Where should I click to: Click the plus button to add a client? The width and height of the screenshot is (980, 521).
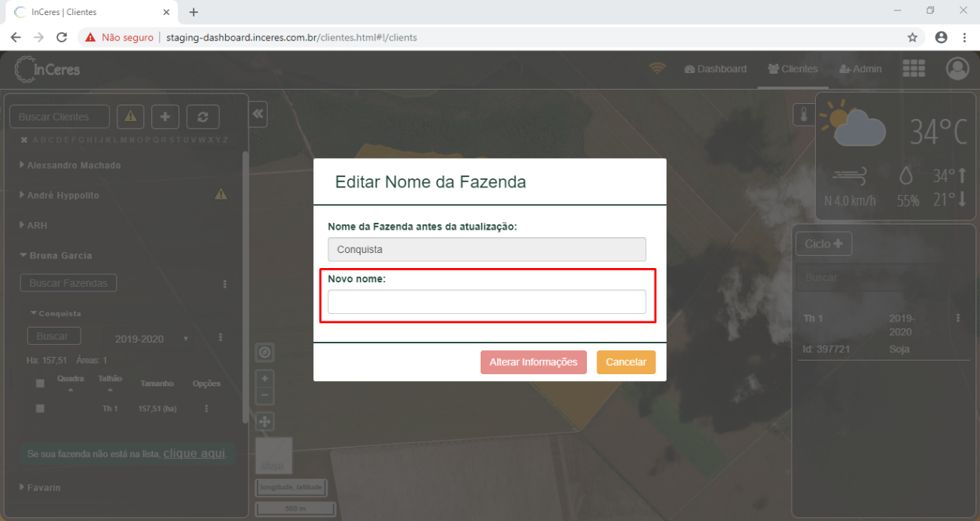pyautogui.click(x=165, y=117)
